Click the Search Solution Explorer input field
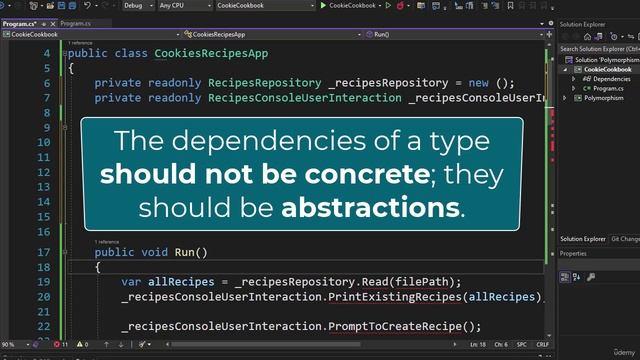This screenshot has width=640, height=360. click(599, 49)
